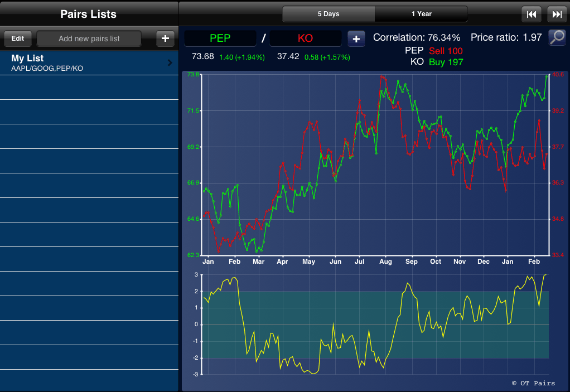Click KO price 37.42

[288, 56]
